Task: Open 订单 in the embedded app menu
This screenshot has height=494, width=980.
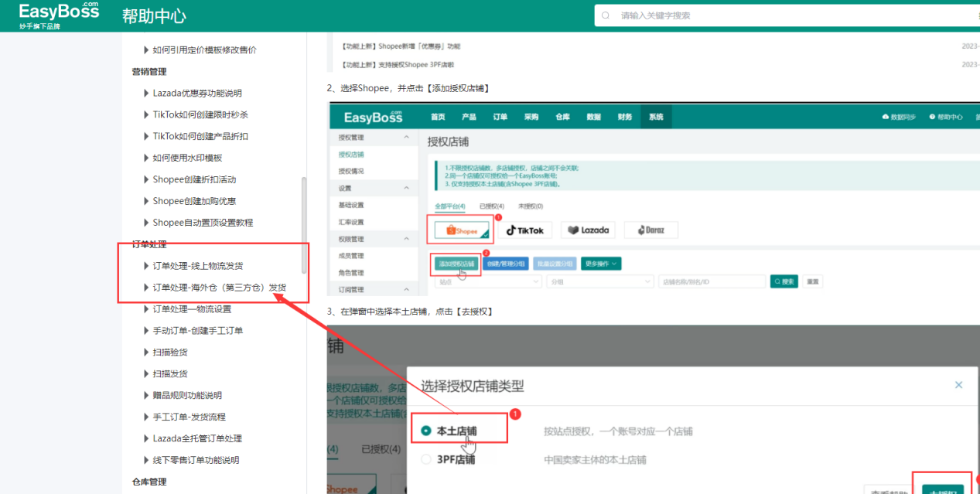Action: tap(500, 117)
